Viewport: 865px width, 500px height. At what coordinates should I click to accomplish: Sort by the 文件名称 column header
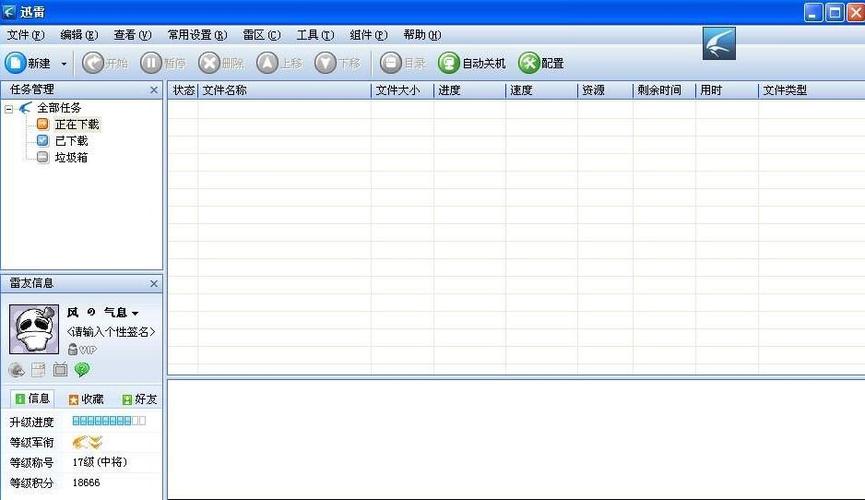pyautogui.click(x=284, y=91)
